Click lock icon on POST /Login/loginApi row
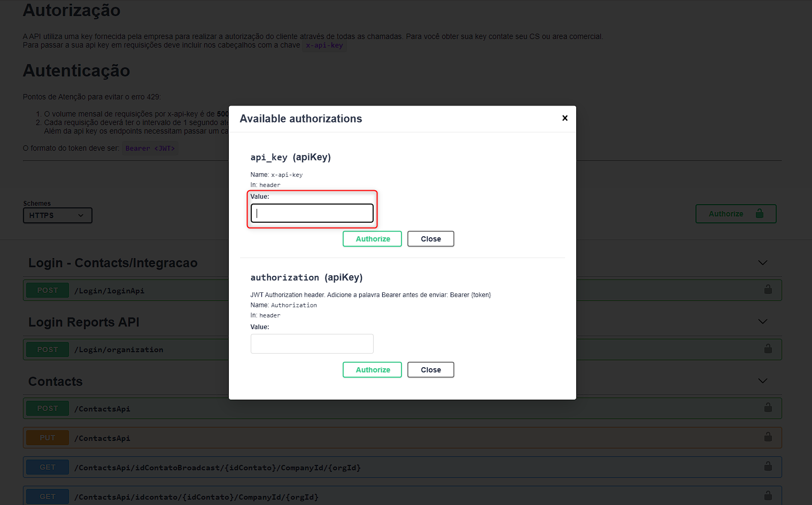 click(768, 290)
